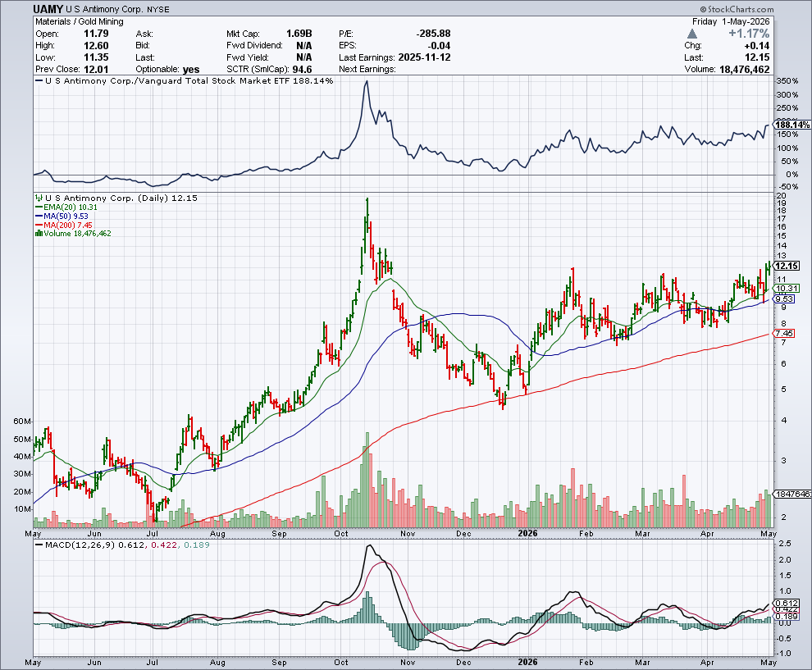Click the green volume legend icon
Screen dimensions: 812x670
39,234
